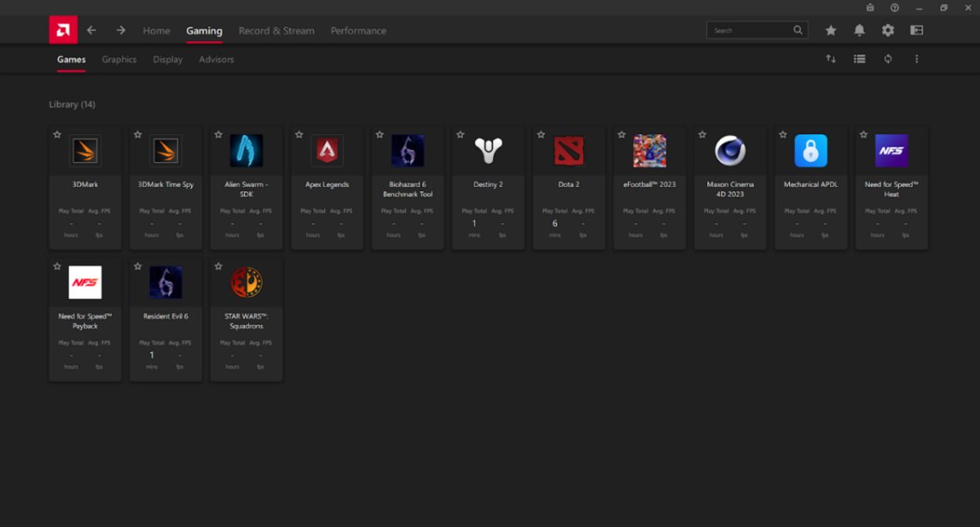Open Record & Stream section

point(276,31)
